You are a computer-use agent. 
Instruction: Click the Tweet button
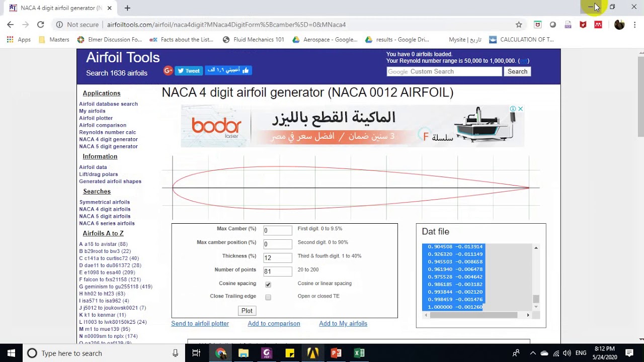189,71
